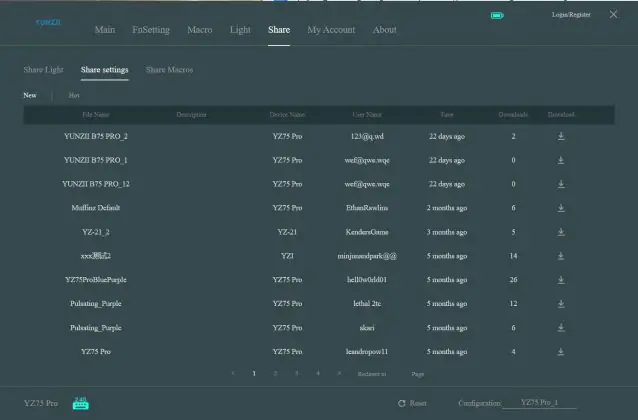The height and width of the screenshot is (420, 638).
Task: Open the FnSetting tab
Action: [151, 30]
